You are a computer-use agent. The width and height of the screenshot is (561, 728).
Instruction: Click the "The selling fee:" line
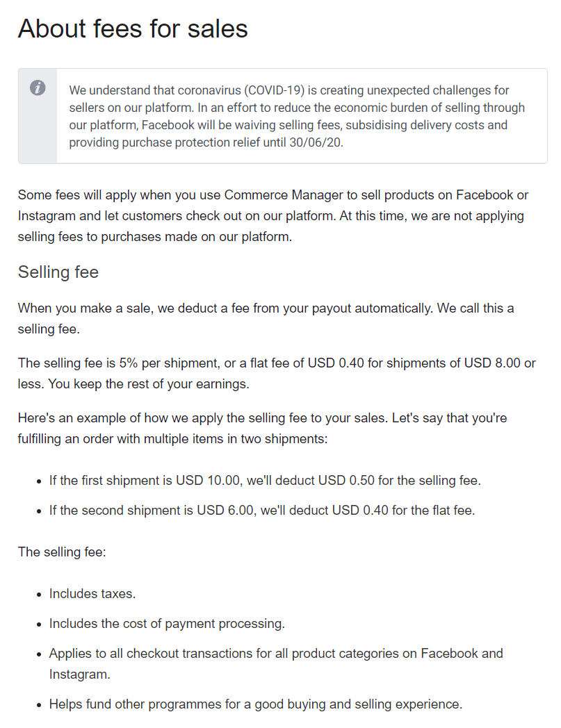pyautogui.click(x=61, y=552)
